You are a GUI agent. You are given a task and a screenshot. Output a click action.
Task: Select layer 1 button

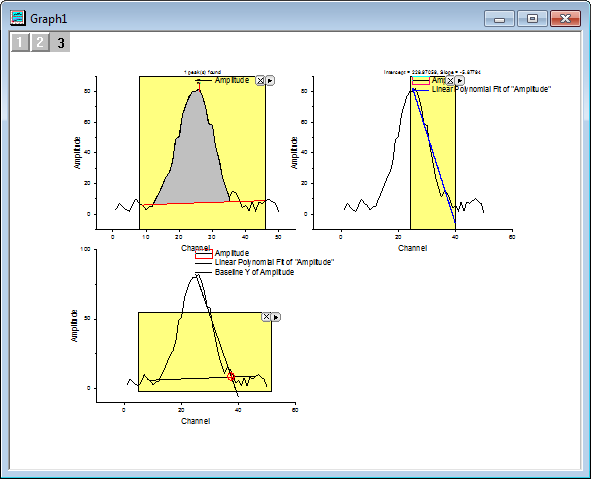pyautogui.click(x=20, y=42)
